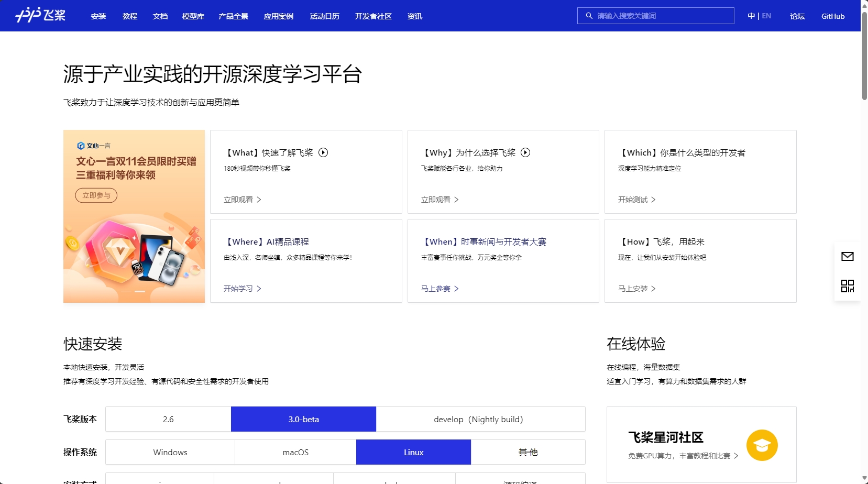Click the mail envelope icon on right sidebar

click(847, 256)
